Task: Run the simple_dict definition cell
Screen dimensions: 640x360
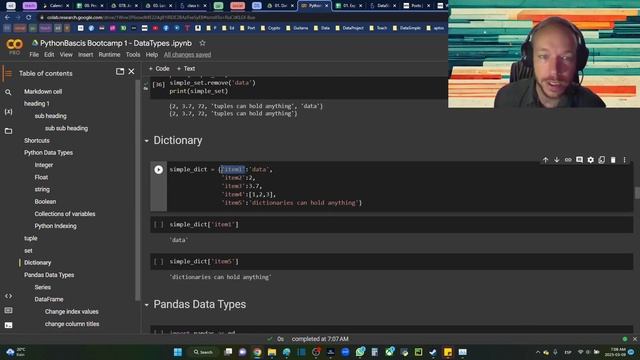Action: coord(159,169)
